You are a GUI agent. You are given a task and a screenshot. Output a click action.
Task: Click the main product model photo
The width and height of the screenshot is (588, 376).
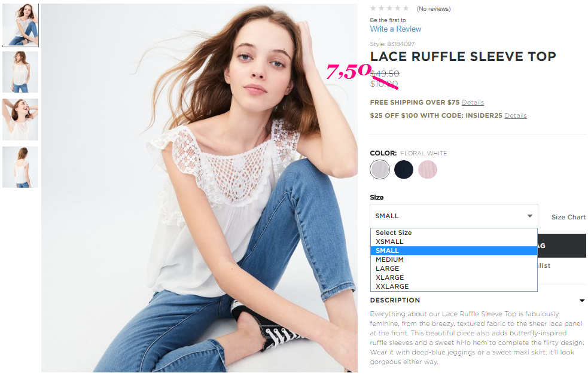[x=200, y=188]
